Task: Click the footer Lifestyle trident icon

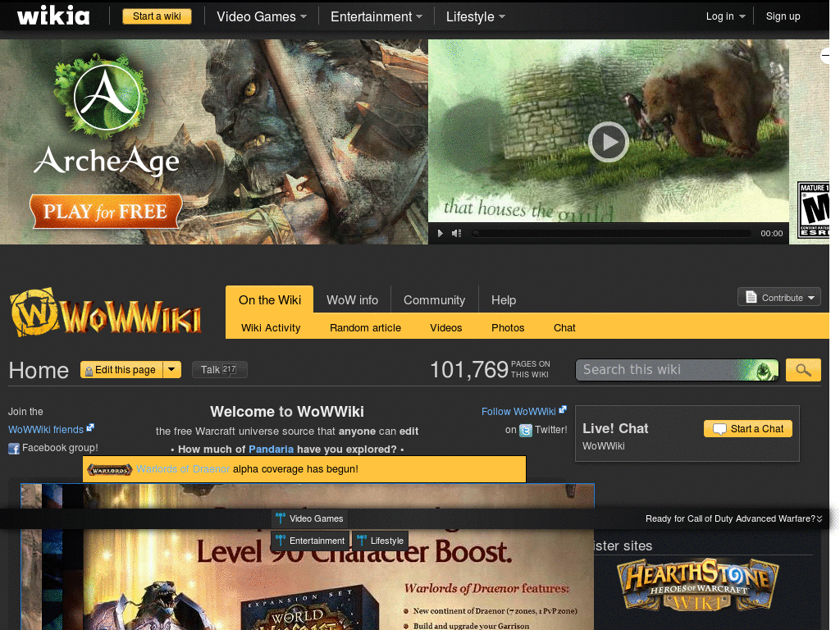Action: point(362,541)
